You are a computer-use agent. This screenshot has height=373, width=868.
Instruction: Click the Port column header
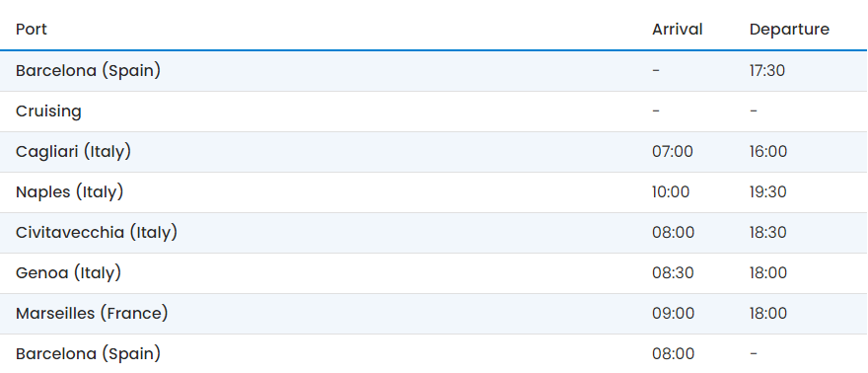[31, 30]
